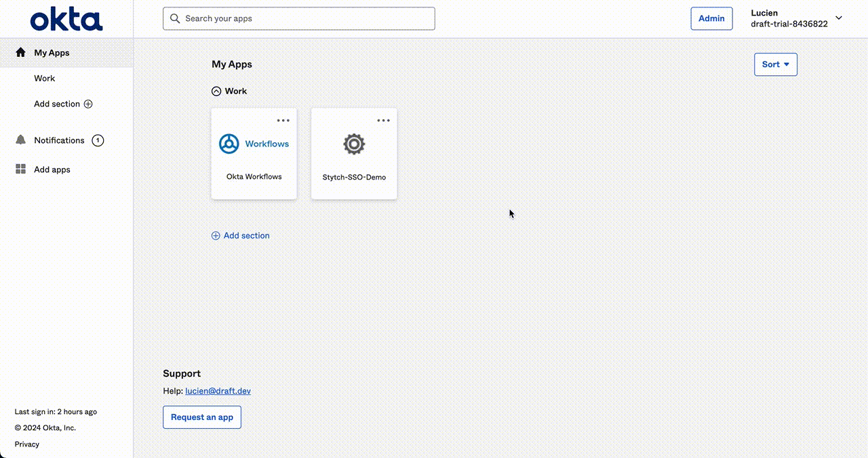The image size is (868, 458).
Task: Click the Work section heading text
Action: (236, 91)
